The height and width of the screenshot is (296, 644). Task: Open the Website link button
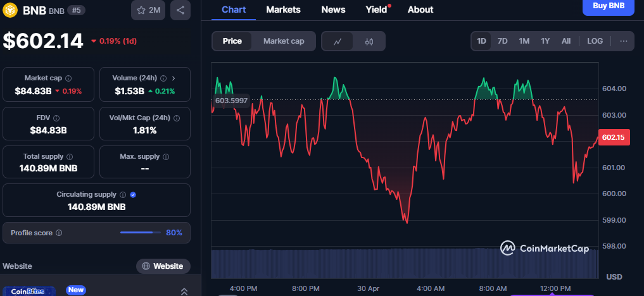[163, 266]
